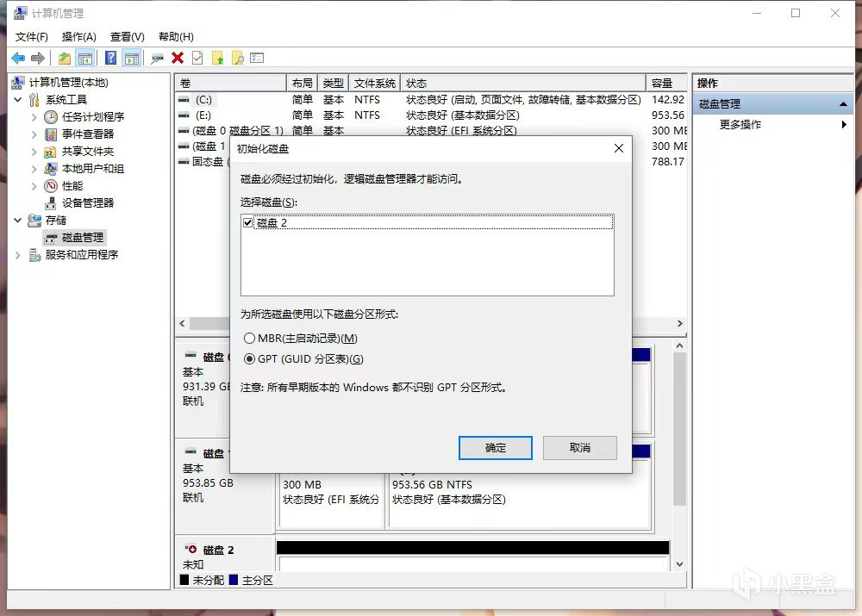Click the 卷 column header
This screenshot has height=616, width=862.
(231, 83)
